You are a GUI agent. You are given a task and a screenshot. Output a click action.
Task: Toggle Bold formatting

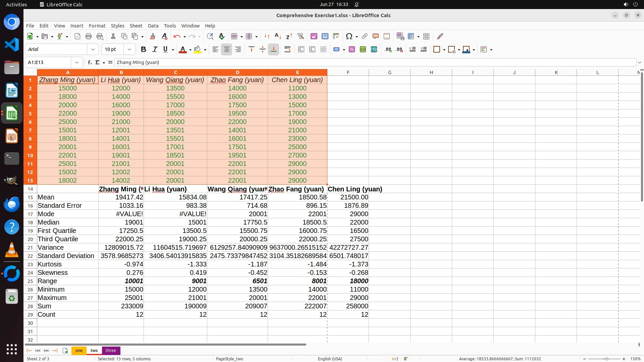click(144, 50)
